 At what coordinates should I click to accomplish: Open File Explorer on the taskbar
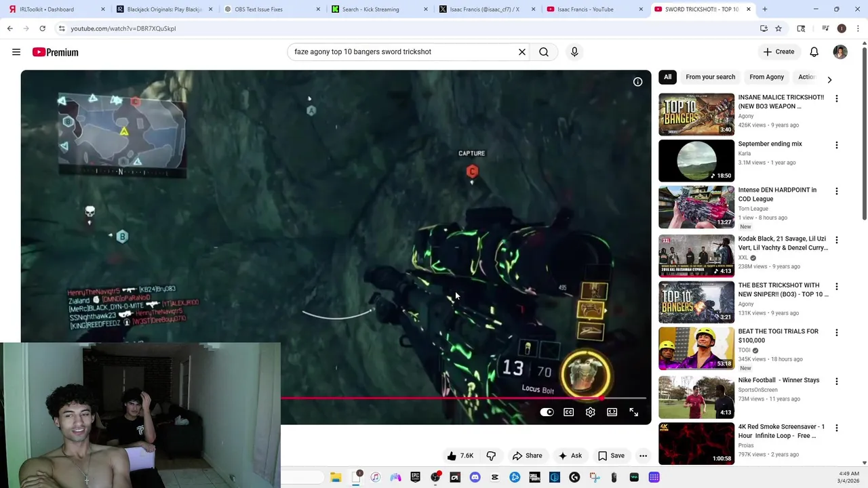click(336, 477)
